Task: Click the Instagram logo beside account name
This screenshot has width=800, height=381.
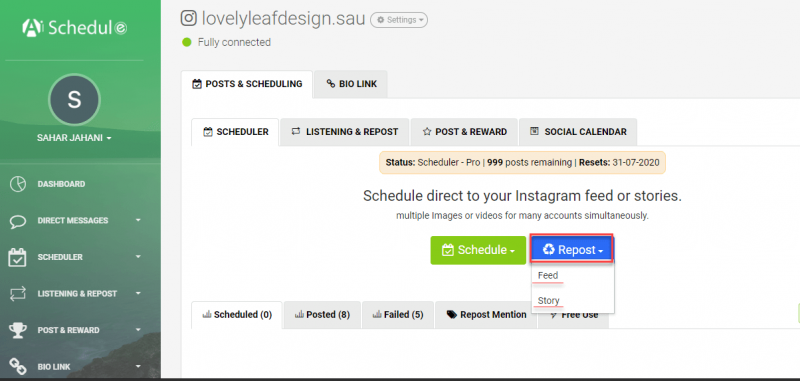Action: coord(189,18)
